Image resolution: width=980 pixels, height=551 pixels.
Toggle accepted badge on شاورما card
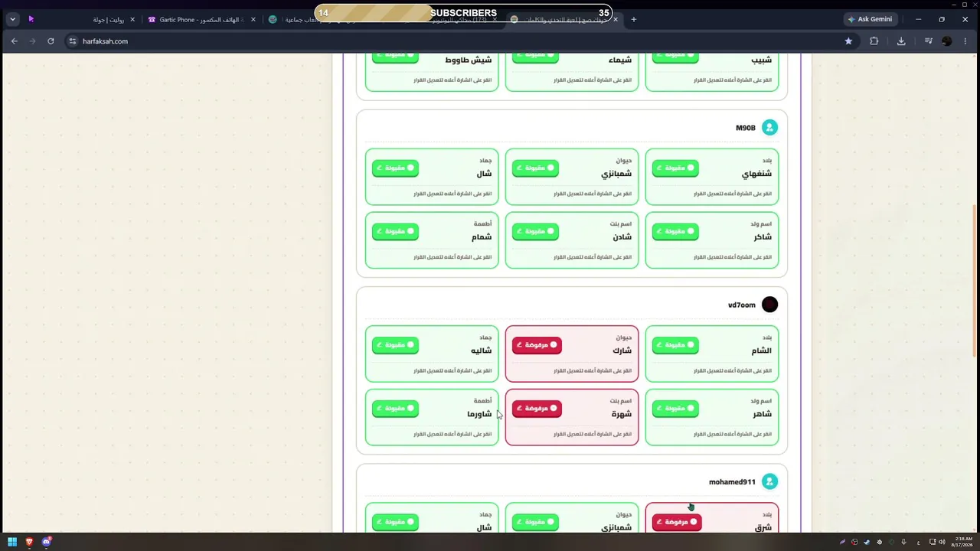click(395, 409)
